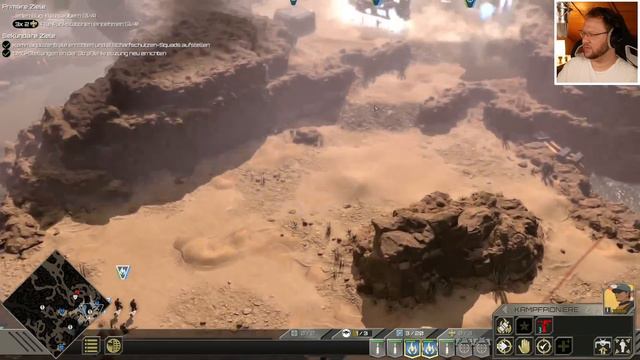Open the construction wrench ability
Image resolution: width=640 pixels, height=360 pixels.
click(x=504, y=326)
